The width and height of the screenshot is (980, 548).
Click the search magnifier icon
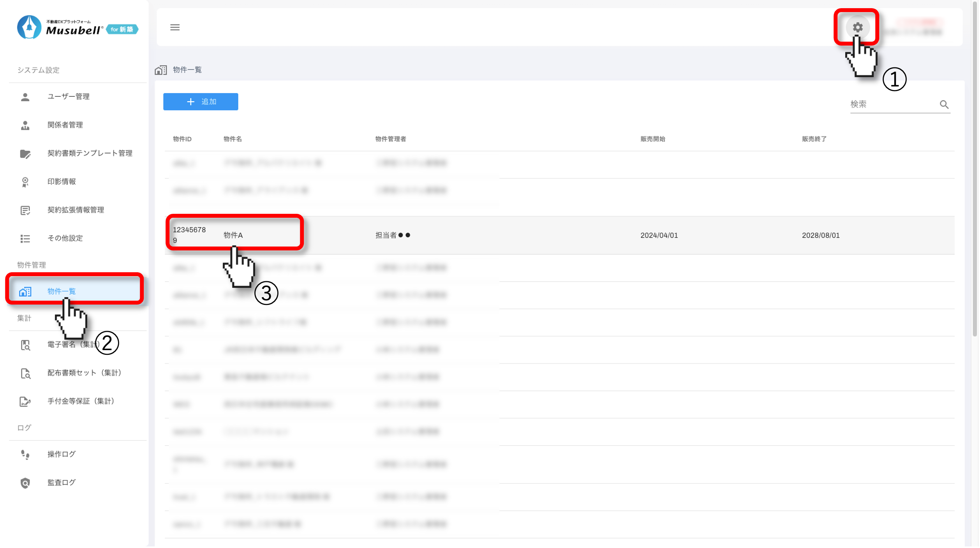[x=944, y=104]
